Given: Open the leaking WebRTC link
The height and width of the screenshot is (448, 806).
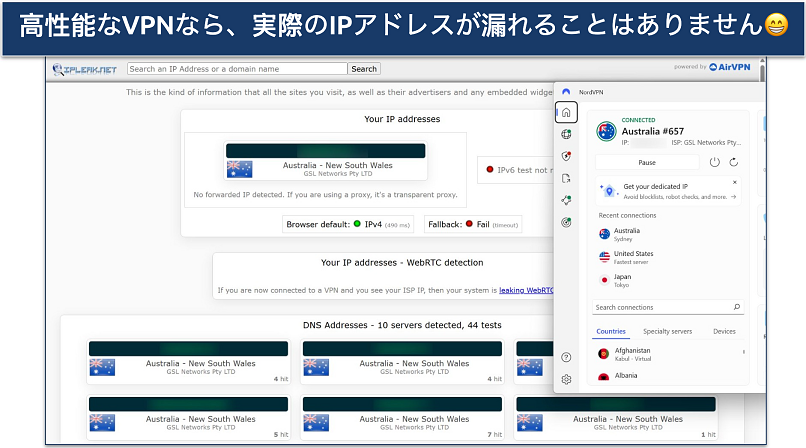Looking at the screenshot, I should click(x=528, y=291).
